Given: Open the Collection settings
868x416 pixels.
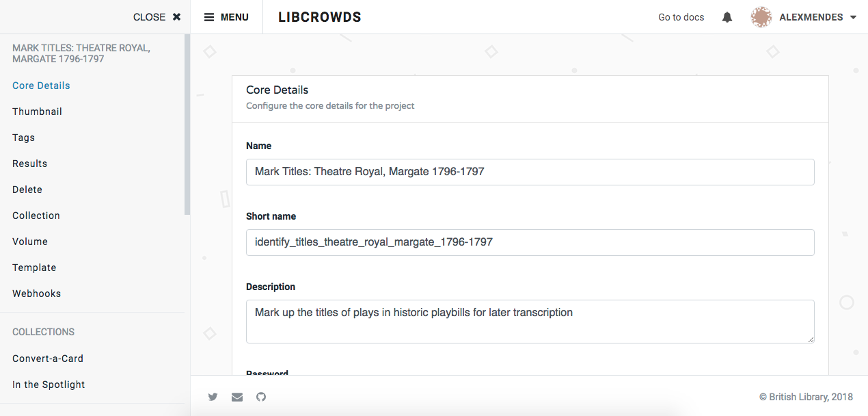Looking at the screenshot, I should click(36, 215).
